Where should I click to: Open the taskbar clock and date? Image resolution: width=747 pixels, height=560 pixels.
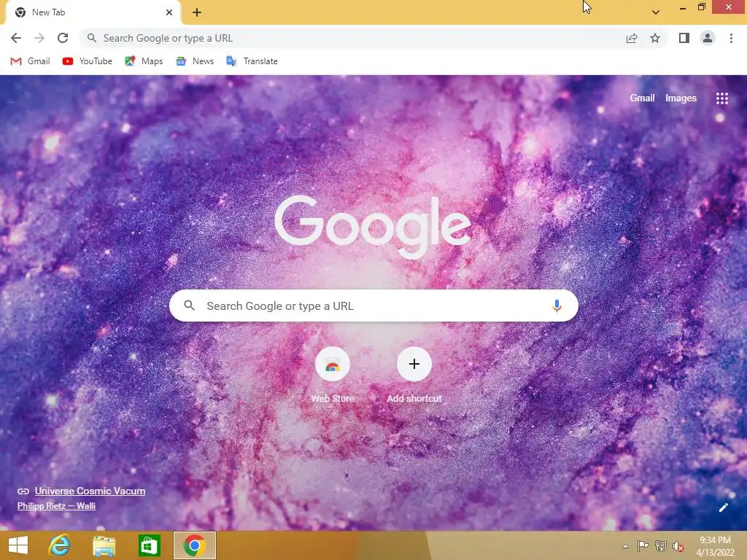click(x=715, y=546)
